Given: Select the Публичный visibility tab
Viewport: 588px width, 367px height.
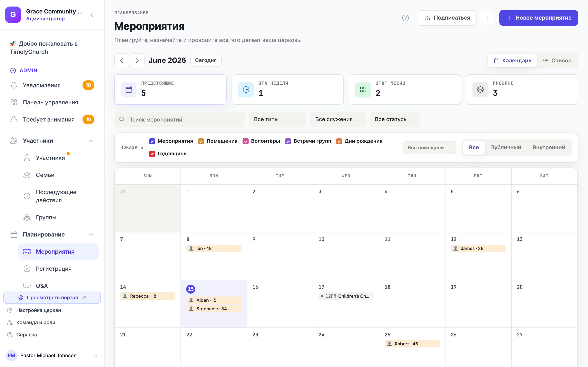Looking at the screenshot, I should click(x=505, y=148).
